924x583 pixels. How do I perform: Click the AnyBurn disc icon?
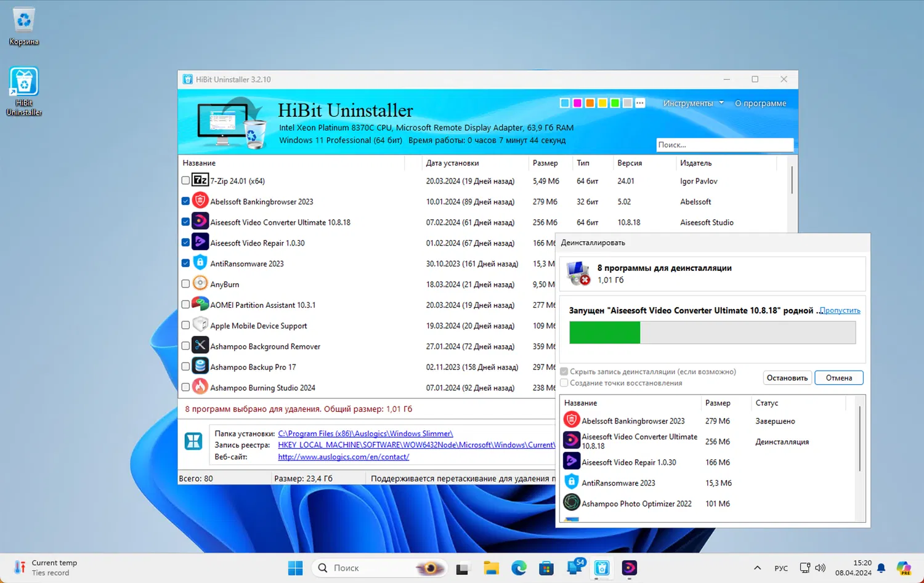coord(200,284)
